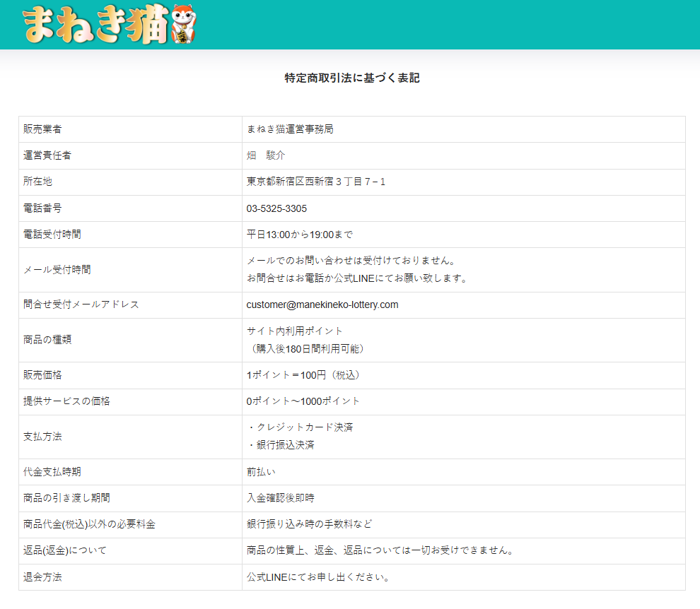Click the サイト内利用ポイント product type text
This screenshot has width=700, height=609.
click(294, 331)
